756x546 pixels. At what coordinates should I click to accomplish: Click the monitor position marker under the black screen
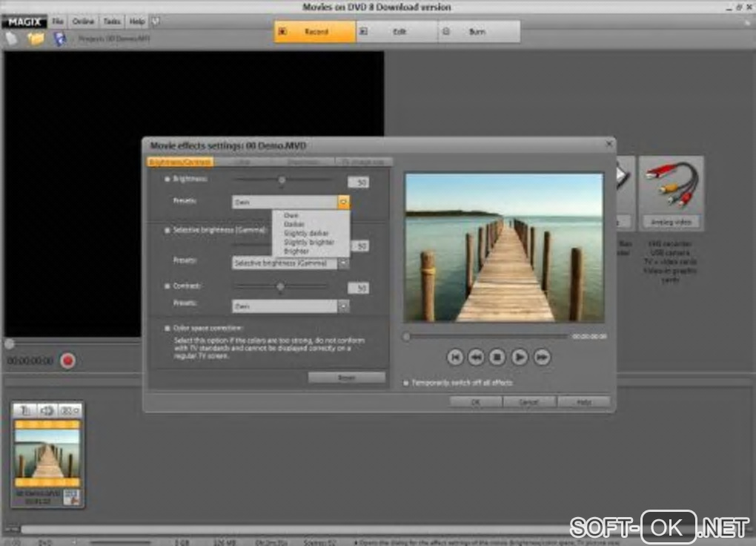[9, 343]
